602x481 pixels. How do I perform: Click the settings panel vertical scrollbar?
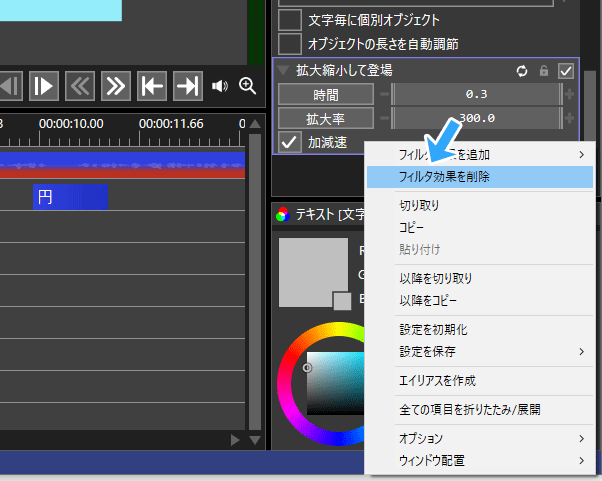coord(590,107)
